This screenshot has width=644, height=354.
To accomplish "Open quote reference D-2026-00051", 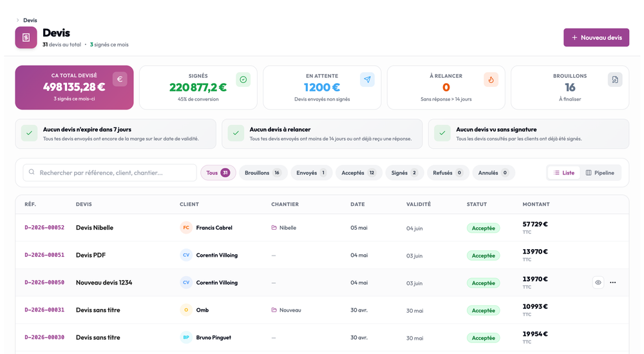I will pyautogui.click(x=44, y=255).
